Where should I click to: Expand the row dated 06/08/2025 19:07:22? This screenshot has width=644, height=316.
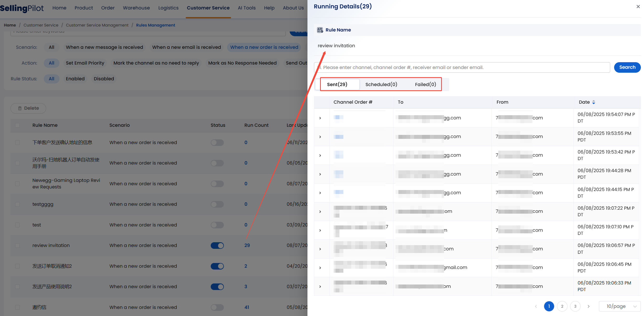[x=320, y=212]
